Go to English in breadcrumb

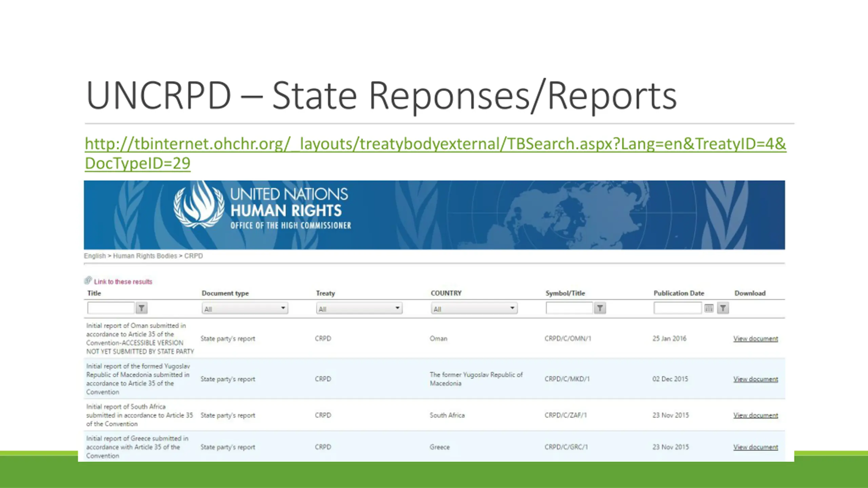[95, 256]
